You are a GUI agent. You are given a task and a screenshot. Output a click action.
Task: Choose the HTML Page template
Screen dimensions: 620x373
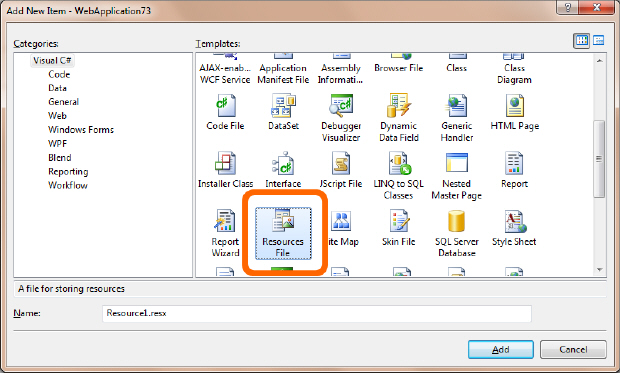click(514, 112)
